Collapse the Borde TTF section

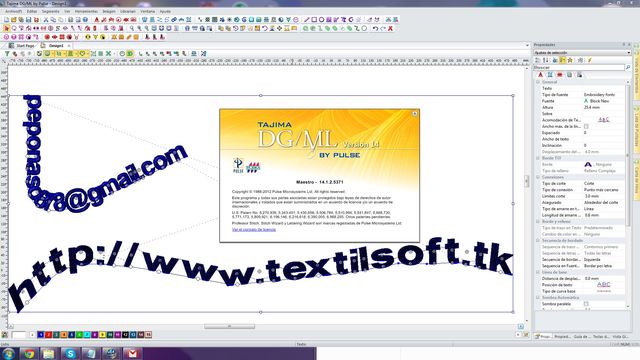[x=538, y=158]
